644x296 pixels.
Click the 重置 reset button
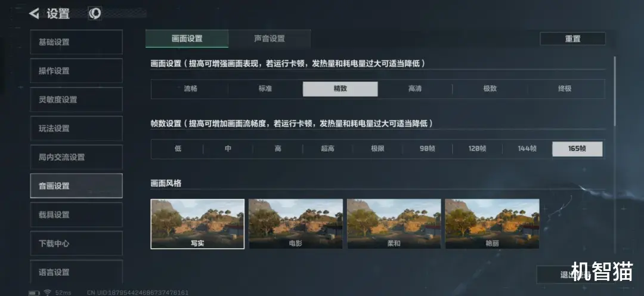pos(572,39)
